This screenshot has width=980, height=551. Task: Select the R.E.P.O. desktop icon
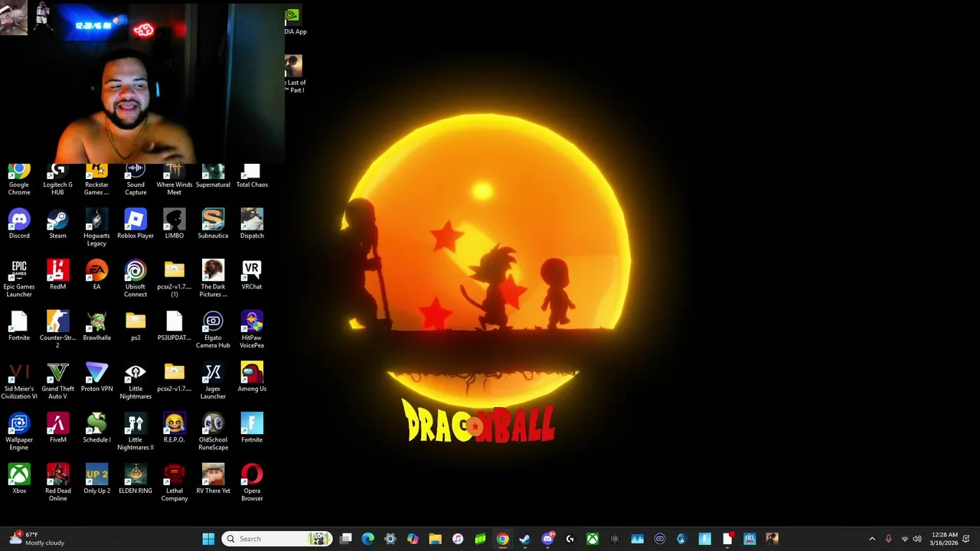(x=175, y=428)
